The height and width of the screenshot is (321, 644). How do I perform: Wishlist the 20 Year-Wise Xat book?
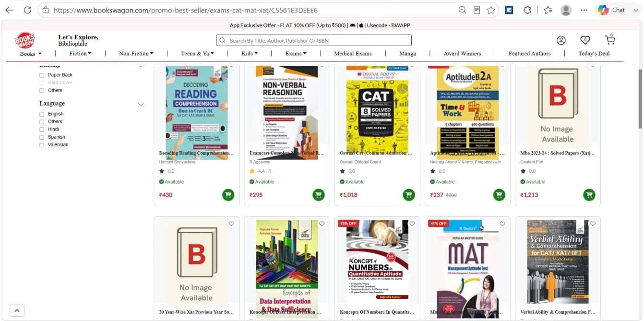tap(231, 224)
